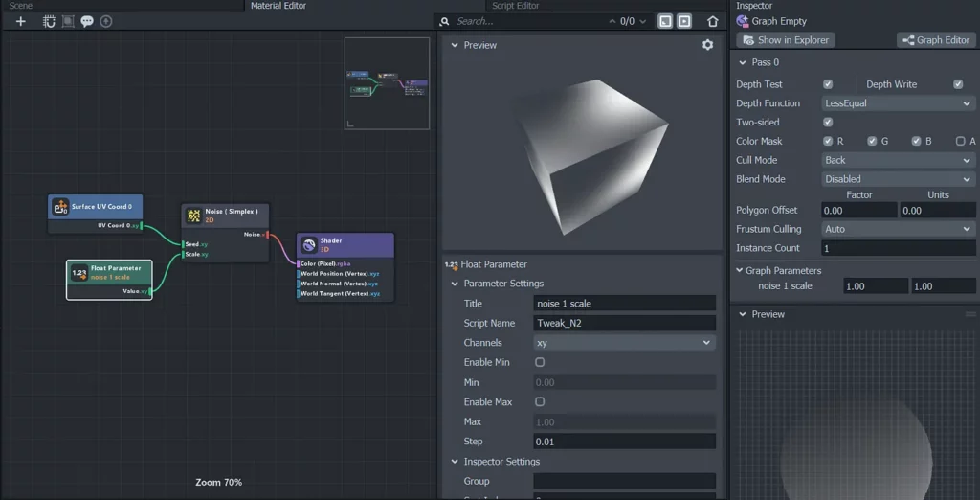The height and width of the screenshot is (500, 980).
Task: Uncheck Color Mask R channel
Action: (828, 142)
